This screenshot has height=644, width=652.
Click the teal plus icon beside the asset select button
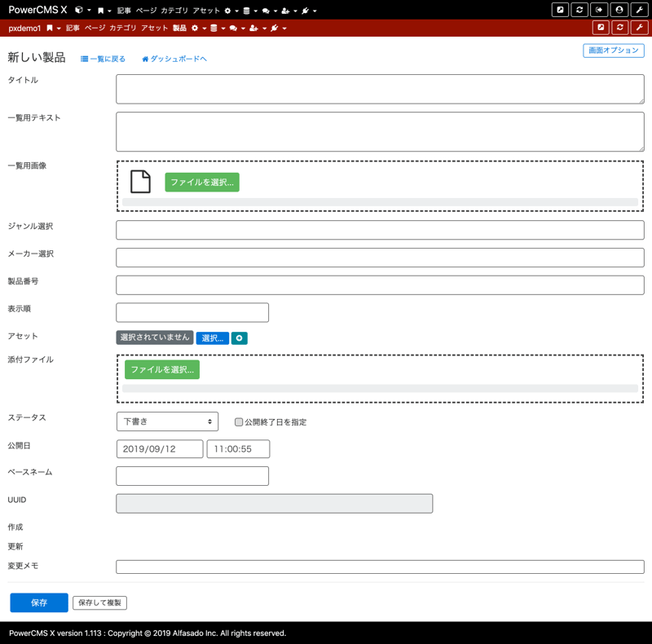(x=239, y=338)
